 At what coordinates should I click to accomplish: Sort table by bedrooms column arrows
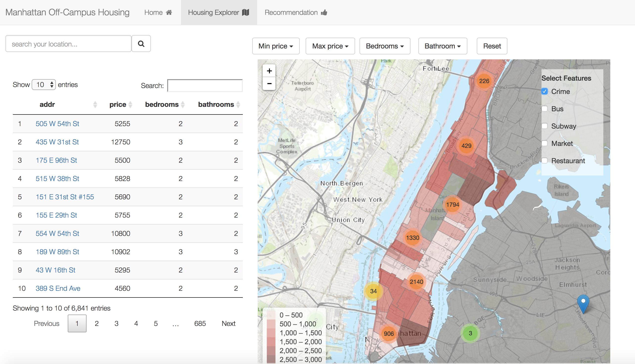[x=183, y=105]
